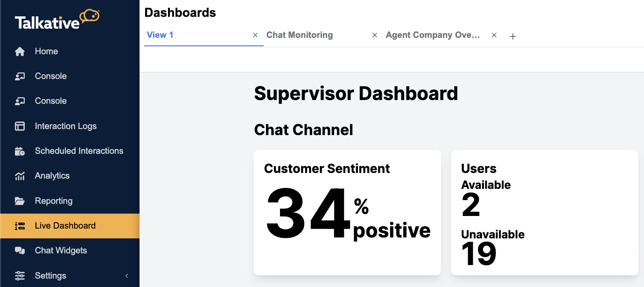Viewport: 644px width, 287px height.
Task: Add a new dashboard tab with plus
Action: tap(512, 36)
